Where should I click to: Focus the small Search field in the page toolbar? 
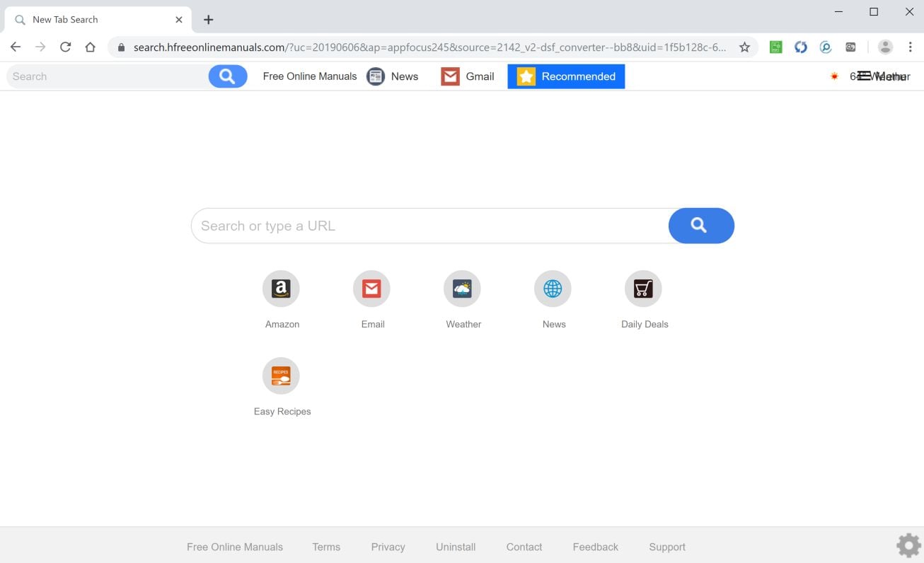(x=108, y=76)
